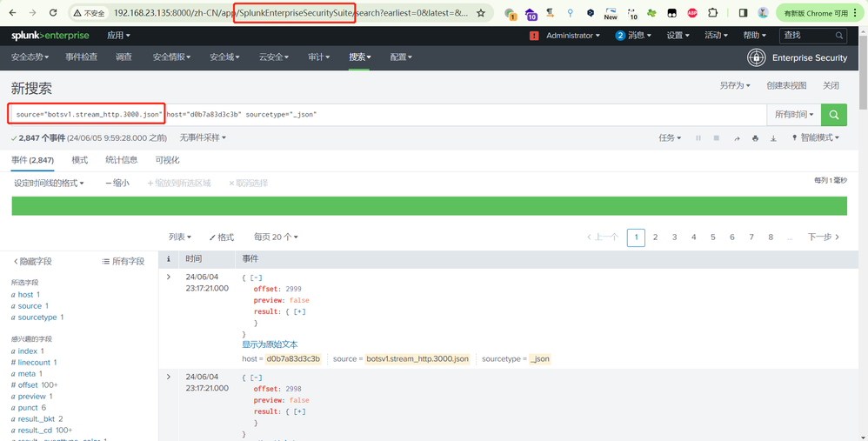Open 设定时间线的格式 dropdown
The height and width of the screenshot is (441, 868).
click(49, 184)
